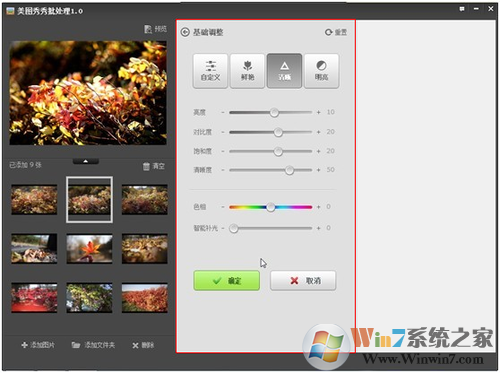500x373 pixels.
Task: Select the 明亮 bright preset
Action: click(x=322, y=71)
